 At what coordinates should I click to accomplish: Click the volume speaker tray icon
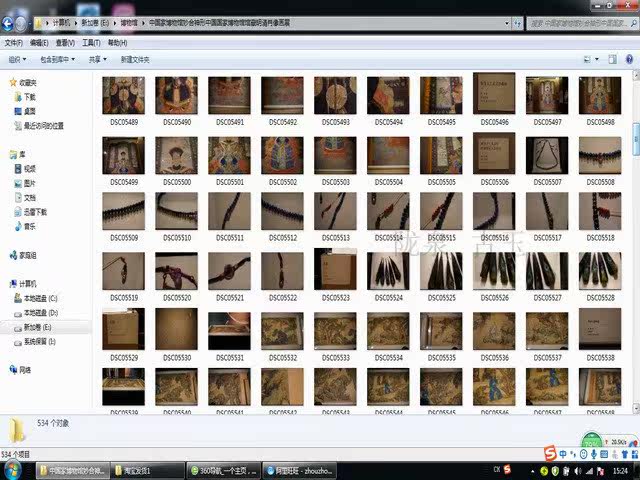578,471
